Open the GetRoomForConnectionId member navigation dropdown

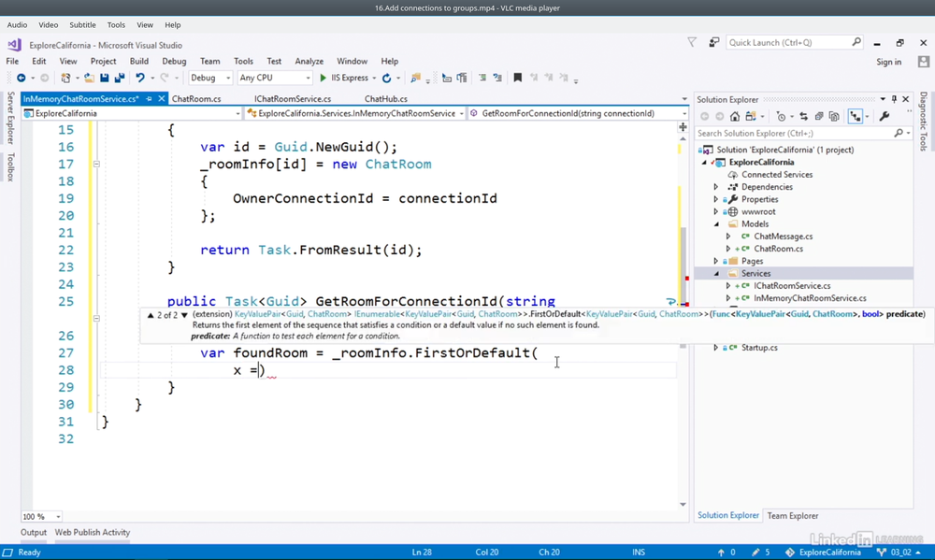(578, 113)
